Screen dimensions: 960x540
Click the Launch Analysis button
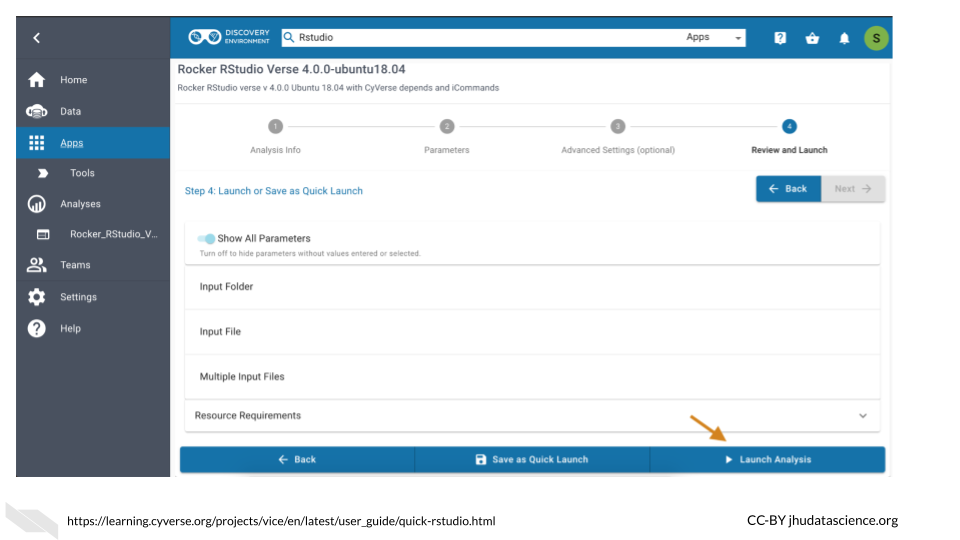point(767,460)
